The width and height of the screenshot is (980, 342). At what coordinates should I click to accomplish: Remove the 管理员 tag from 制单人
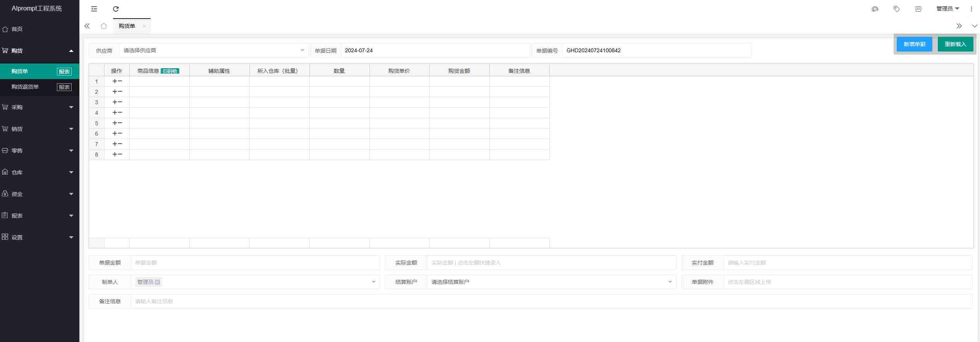(158, 282)
